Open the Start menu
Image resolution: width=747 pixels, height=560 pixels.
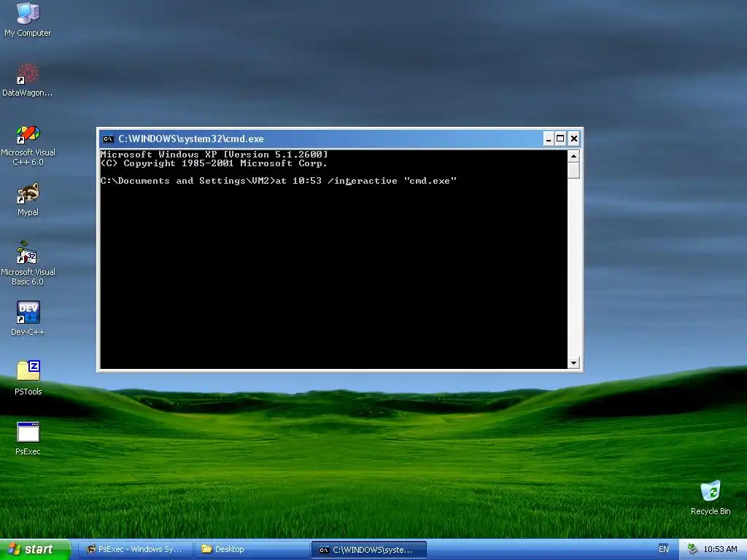(35, 550)
